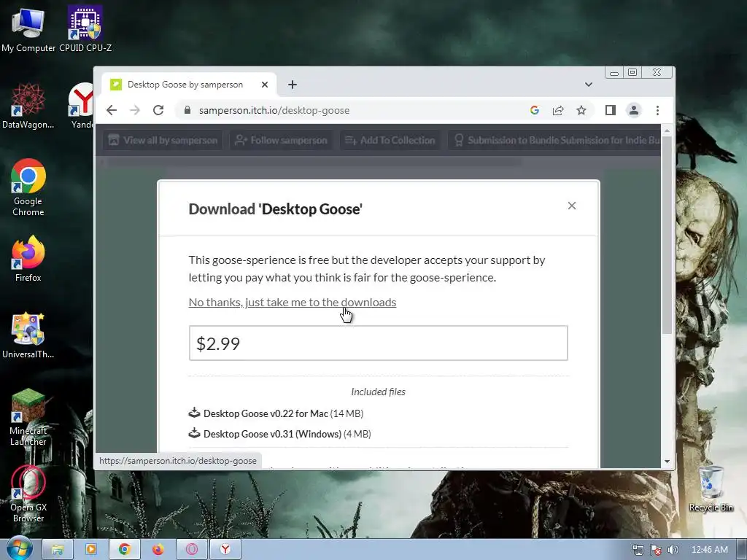
Task: Click the page scrollbar up arrow
Action: point(667,131)
